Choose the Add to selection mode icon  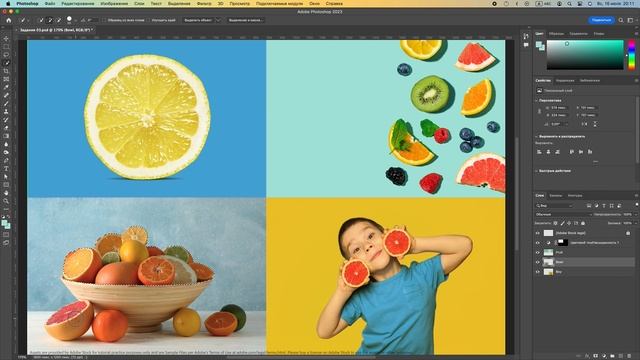coord(50,20)
